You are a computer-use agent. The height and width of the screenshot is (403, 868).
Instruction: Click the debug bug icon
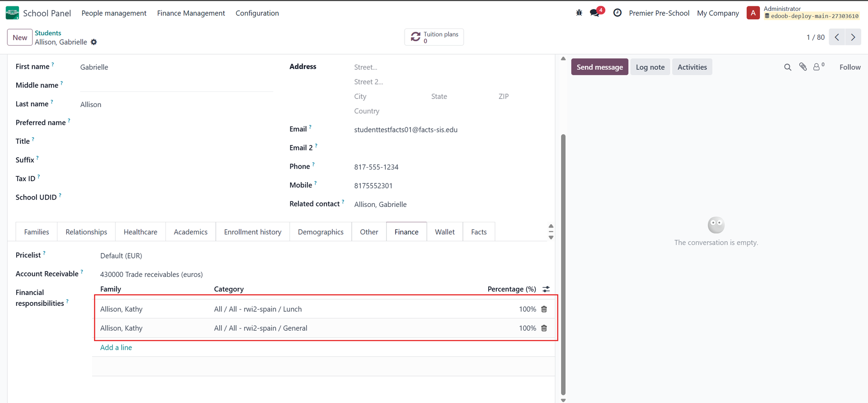579,13
